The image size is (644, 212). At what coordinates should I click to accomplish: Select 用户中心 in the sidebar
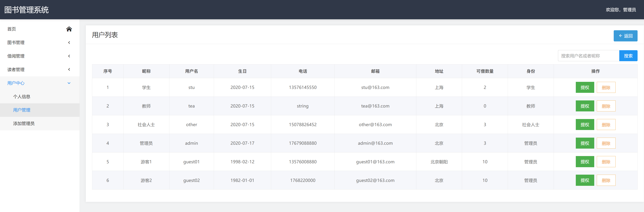pyautogui.click(x=40, y=83)
